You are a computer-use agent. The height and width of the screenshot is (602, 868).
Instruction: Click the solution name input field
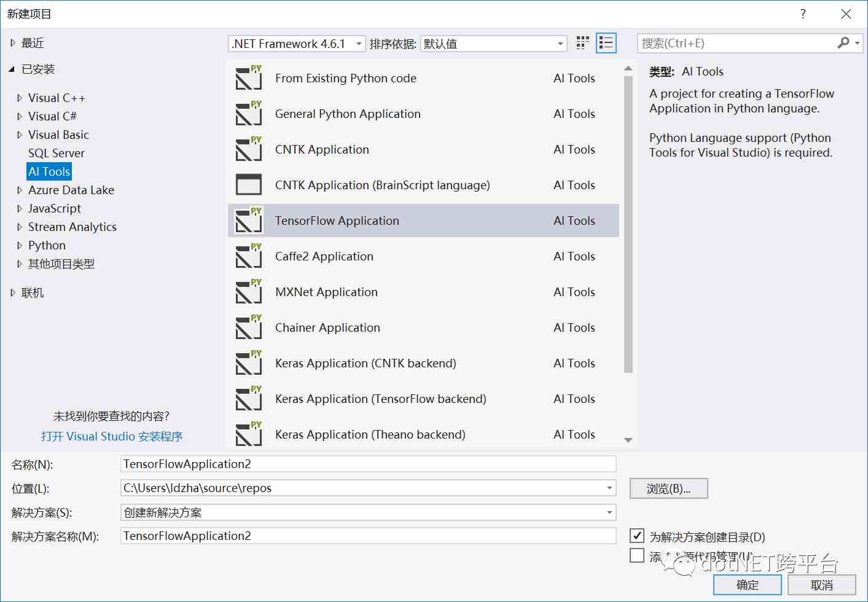tap(368, 536)
